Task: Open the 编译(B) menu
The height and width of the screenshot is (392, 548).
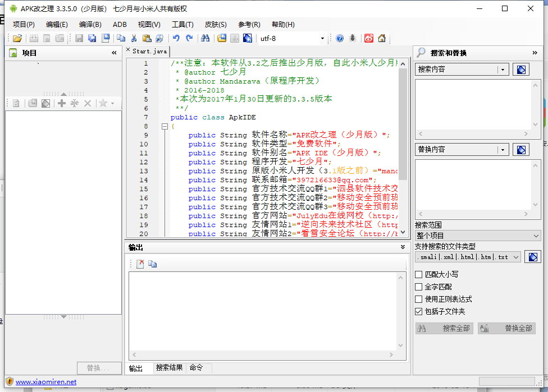Action: [x=90, y=25]
